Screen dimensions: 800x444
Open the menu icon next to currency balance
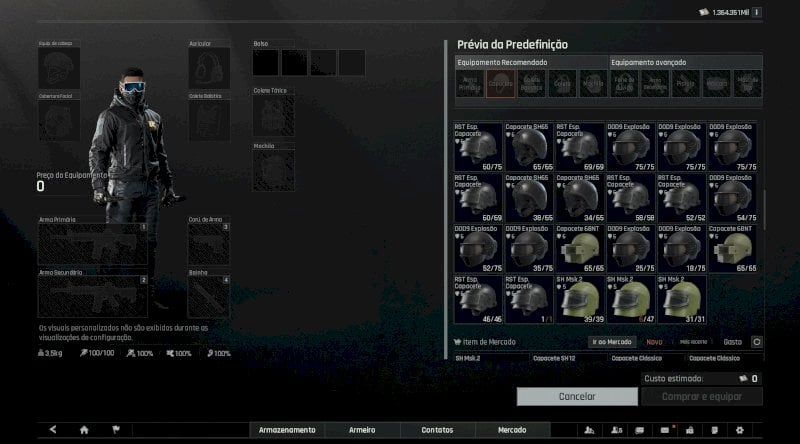pyautogui.click(x=757, y=12)
